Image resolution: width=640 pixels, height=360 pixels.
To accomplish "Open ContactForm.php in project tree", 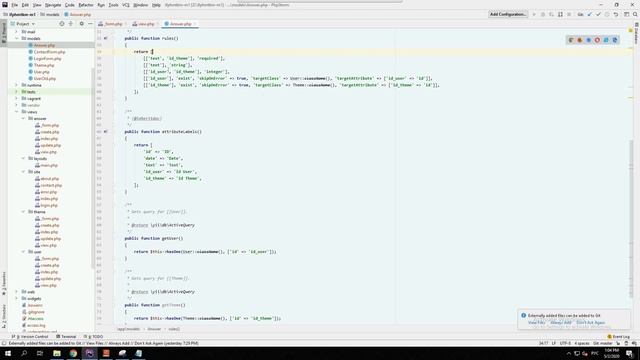I will coord(49,52).
